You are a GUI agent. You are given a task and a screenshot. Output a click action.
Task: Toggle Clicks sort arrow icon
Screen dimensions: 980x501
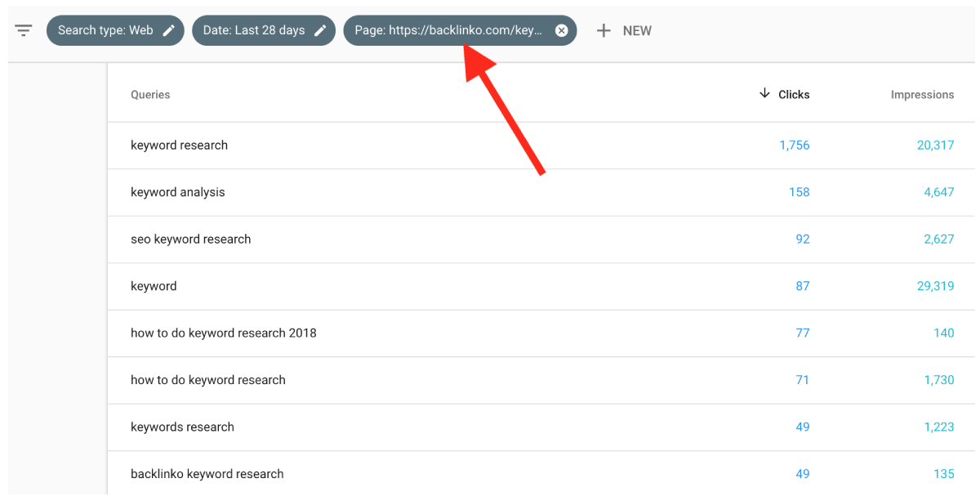click(764, 94)
